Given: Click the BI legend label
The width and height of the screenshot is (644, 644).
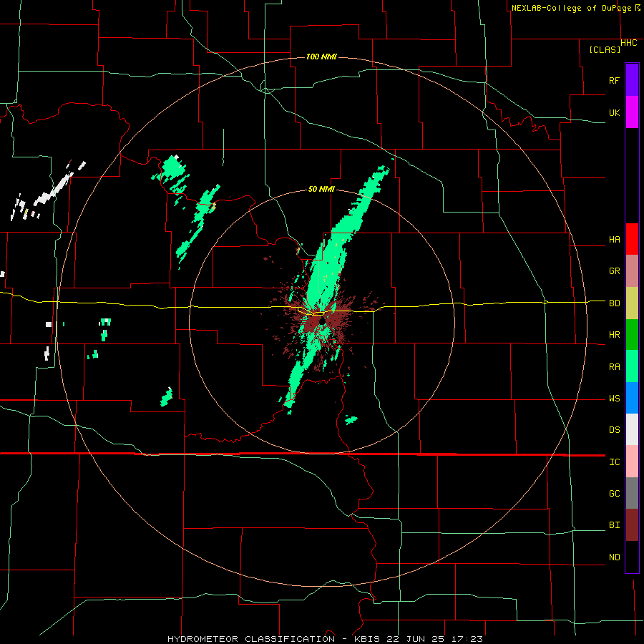Looking at the screenshot, I should click(x=614, y=525).
